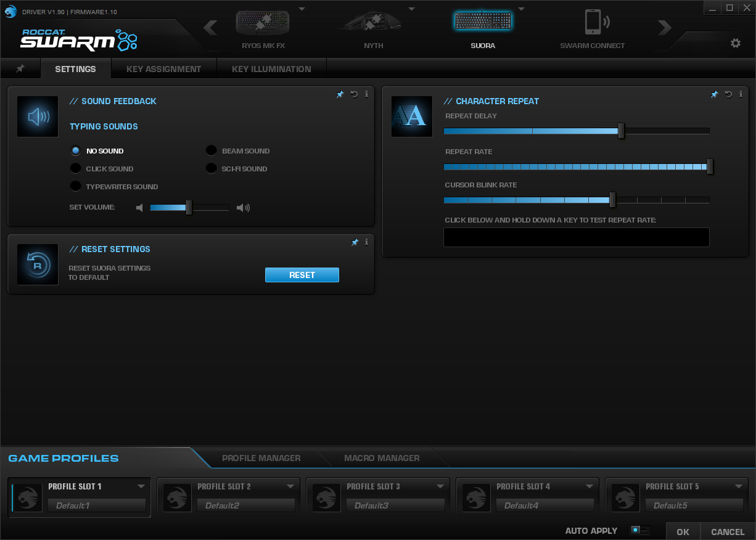Select the RYOS MK FX keyboard device icon
Screen dimensions: 756x540
coord(263,23)
